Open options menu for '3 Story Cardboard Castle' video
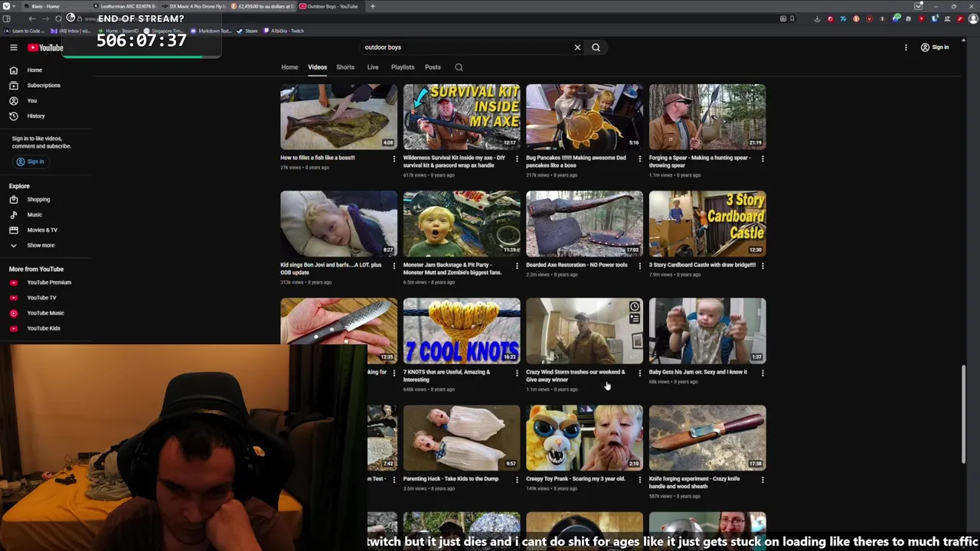The width and height of the screenshot is (980, 551). [763, 266]
